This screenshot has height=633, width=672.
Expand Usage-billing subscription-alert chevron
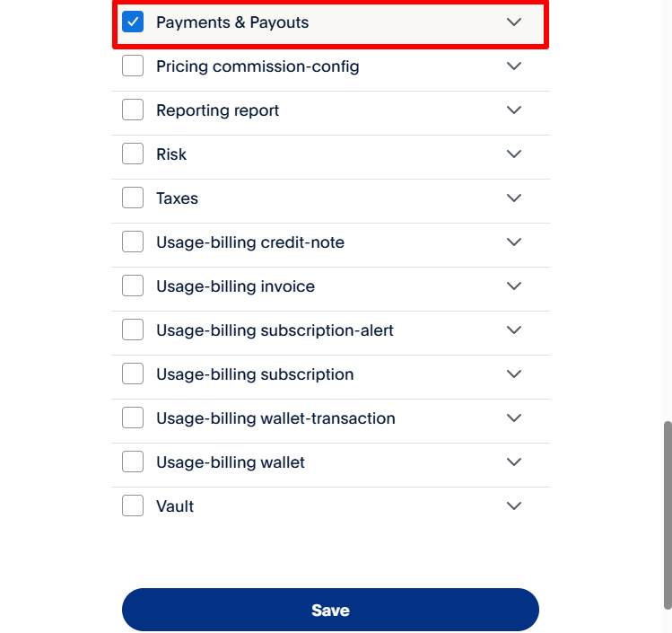pyautogui.click(x=514, y=330)
